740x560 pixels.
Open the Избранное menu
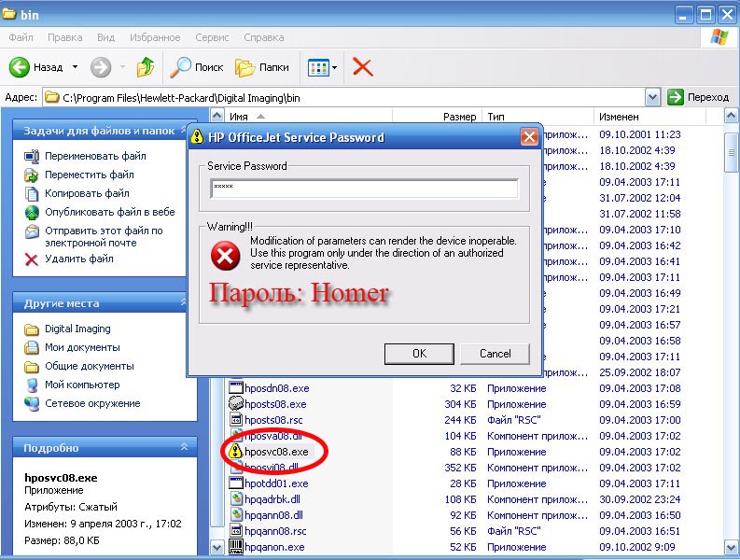(x=155, y=37)
